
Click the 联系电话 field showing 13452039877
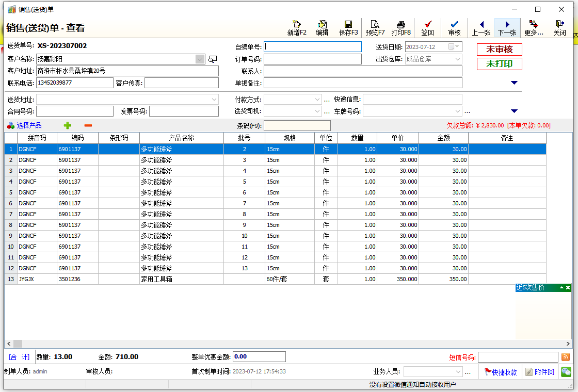tap(74, 83)
